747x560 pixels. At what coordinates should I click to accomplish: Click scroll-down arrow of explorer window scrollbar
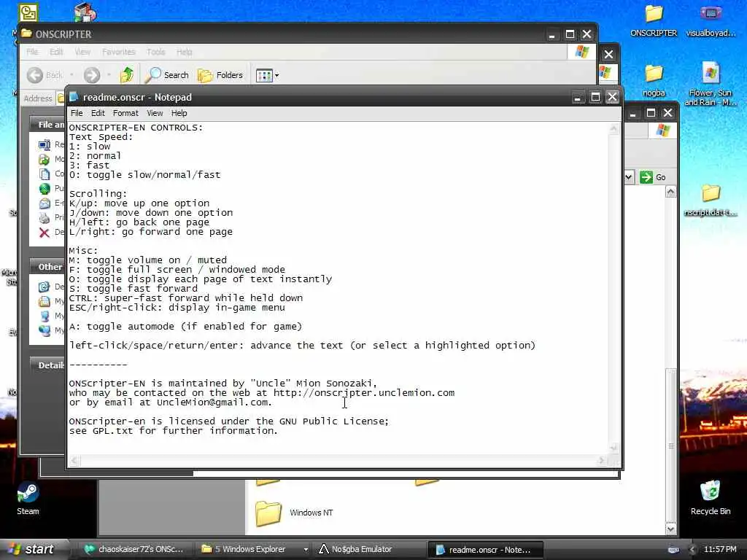pyautogui.click(x=670, y=529)
